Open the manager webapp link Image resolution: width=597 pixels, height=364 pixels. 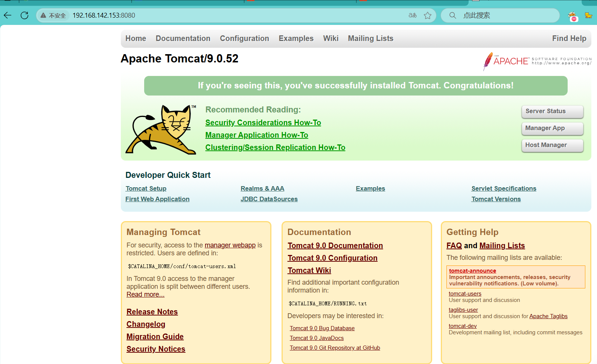point(230,245)
